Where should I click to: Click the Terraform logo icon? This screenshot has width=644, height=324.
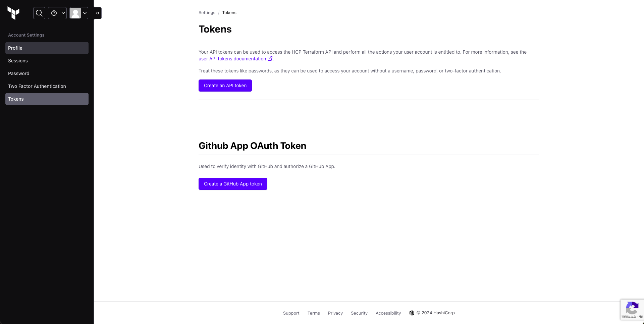coord(13,13)
